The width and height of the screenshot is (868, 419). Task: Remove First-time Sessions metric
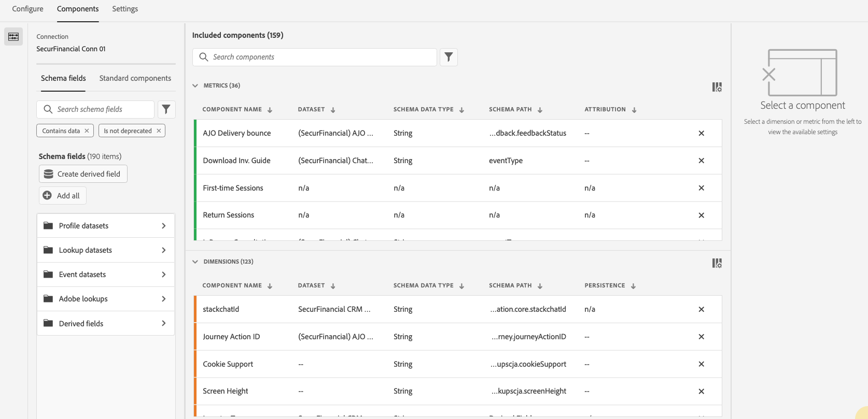click(x=701, y=188)
